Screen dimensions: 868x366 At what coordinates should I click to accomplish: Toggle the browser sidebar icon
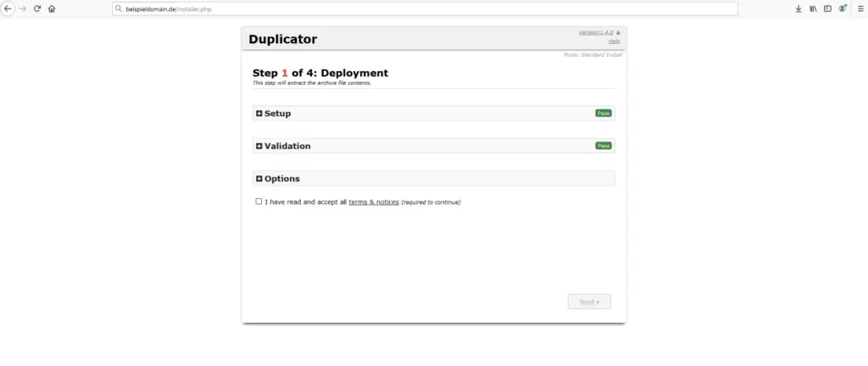click(x=827, y=8)
